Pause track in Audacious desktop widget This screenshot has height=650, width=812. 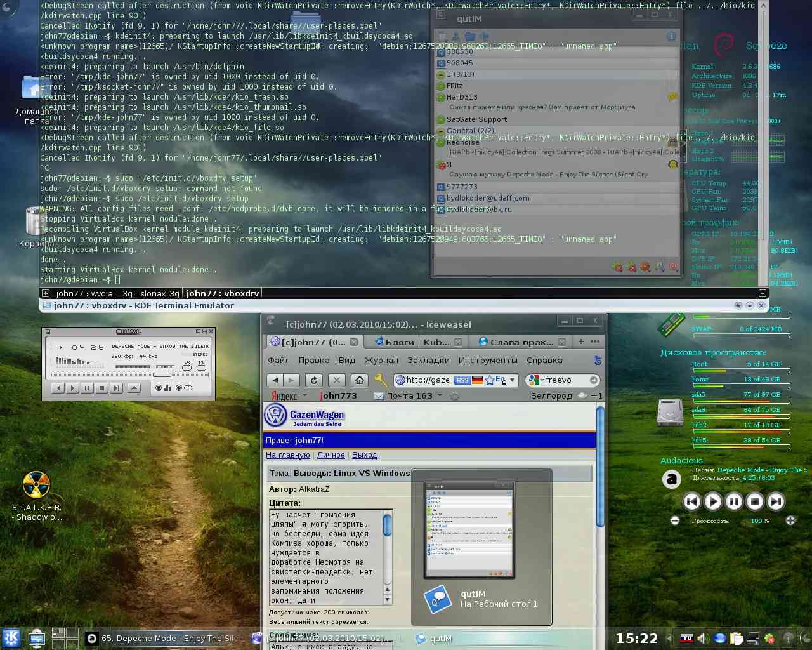point(734,501)
